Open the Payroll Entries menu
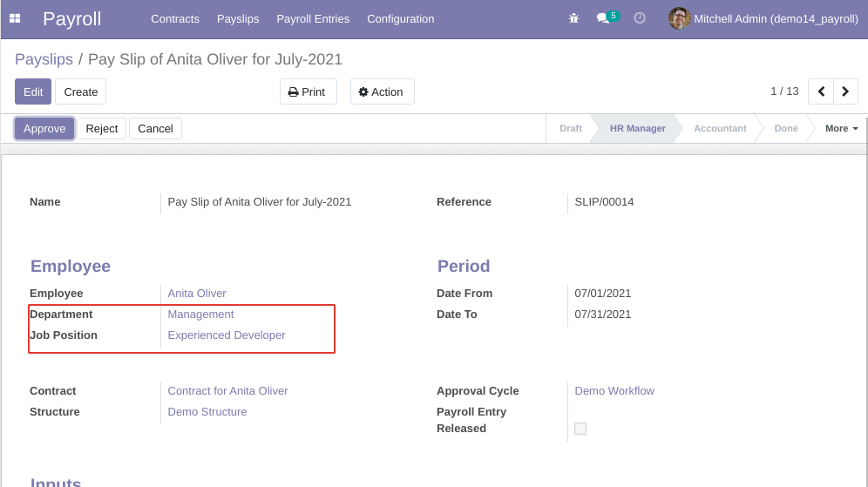 [x=313, y=18]
